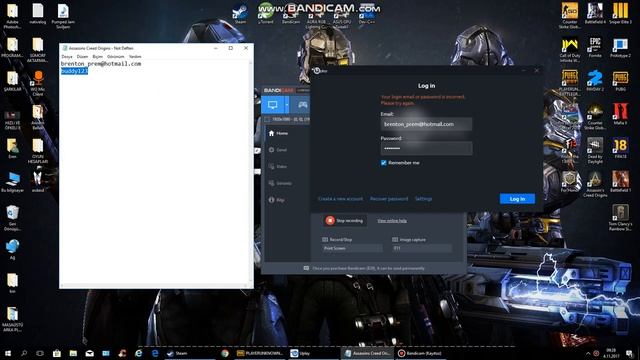Click the Log in button in Uplay
This screenshot has height=360, width=640.
click(517, 199)
